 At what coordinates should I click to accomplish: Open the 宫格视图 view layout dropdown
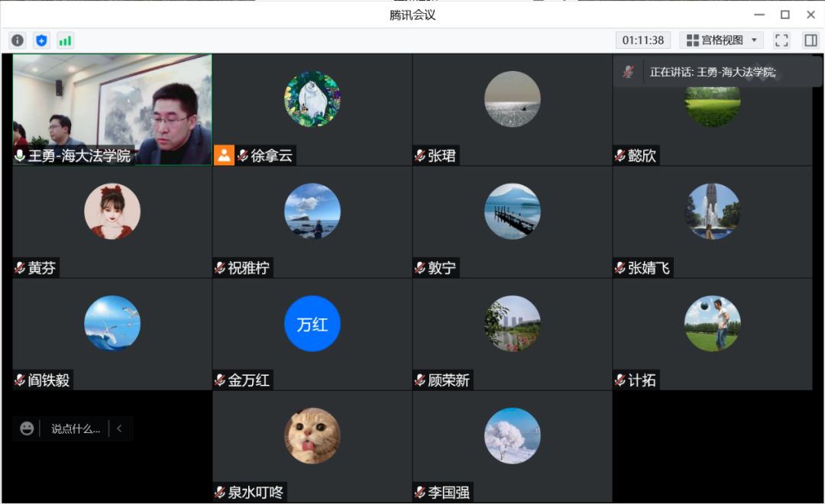click(721, 40)
